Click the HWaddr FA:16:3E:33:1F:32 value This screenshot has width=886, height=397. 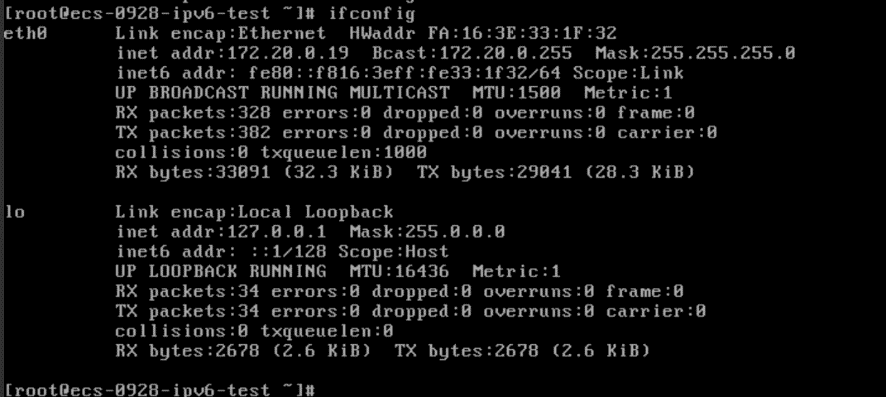coord(483,34)
